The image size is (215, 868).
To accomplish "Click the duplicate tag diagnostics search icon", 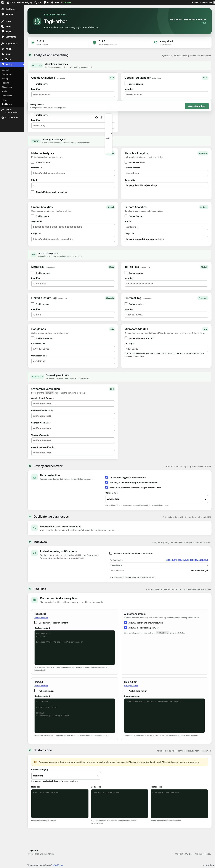I will point(34,528).
